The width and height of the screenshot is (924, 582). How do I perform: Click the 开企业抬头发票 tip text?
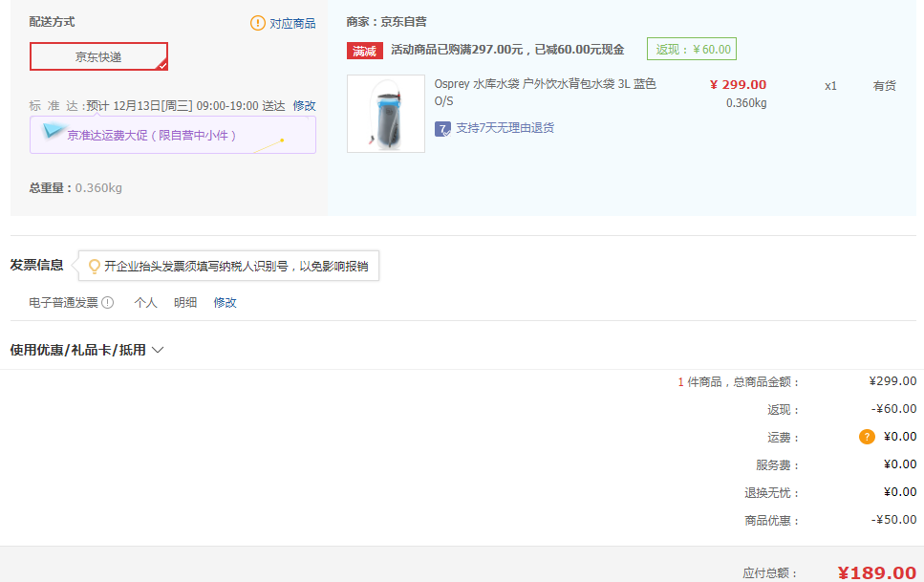pyautogui.click(x=236, y=267)
